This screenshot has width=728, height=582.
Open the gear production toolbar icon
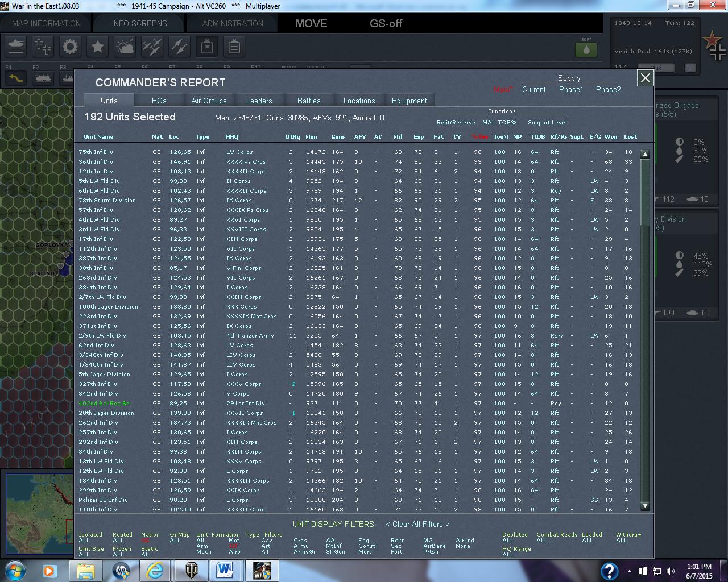pos(71,47)
